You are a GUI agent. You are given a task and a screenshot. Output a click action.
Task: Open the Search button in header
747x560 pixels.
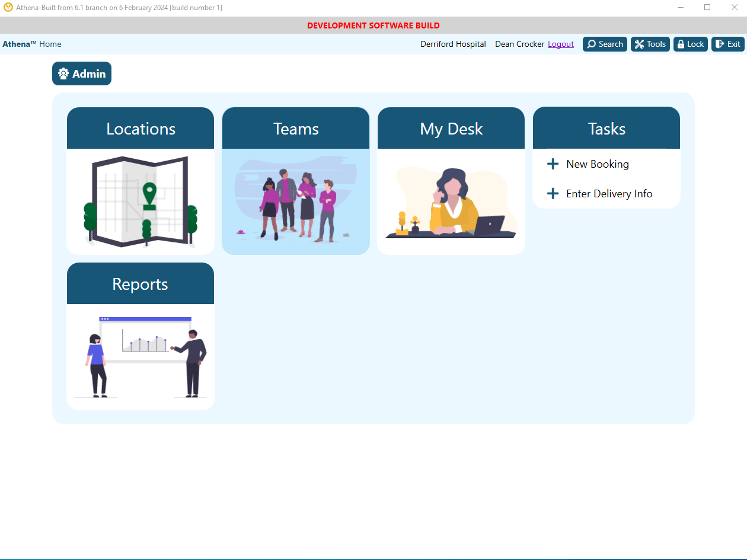(605, 44)
